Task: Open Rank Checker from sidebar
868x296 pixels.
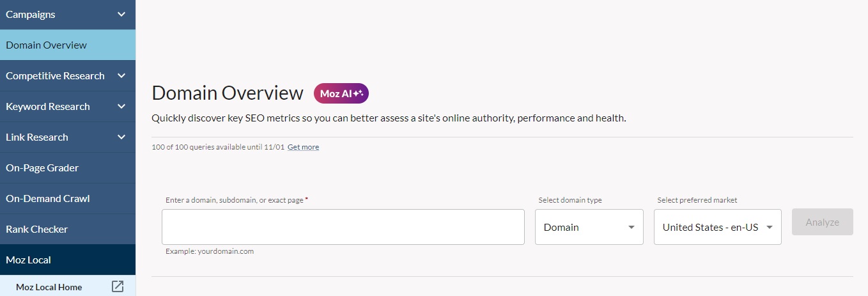Action: click(x=68, y=229)
